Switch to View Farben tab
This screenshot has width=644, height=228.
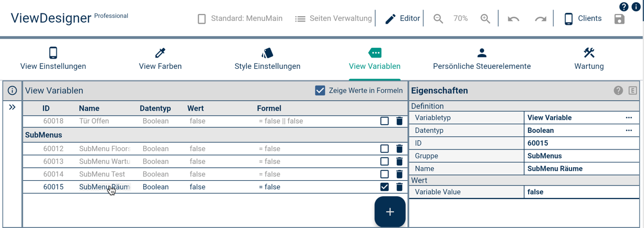tap(160, 59)
